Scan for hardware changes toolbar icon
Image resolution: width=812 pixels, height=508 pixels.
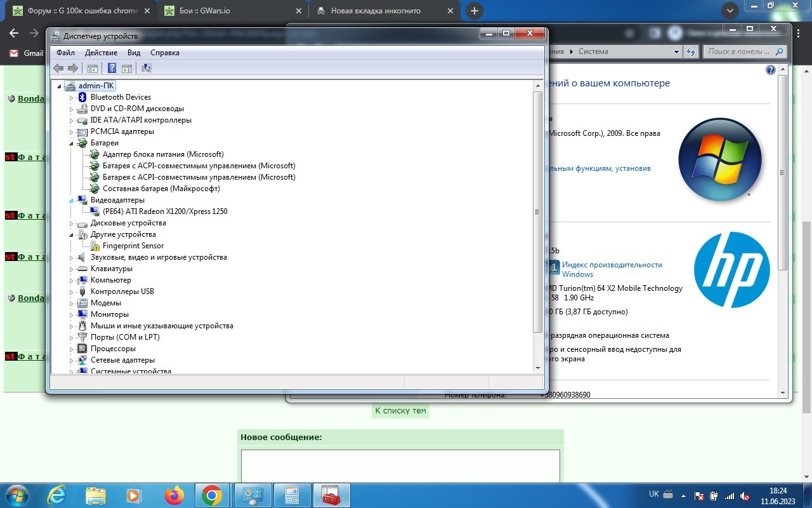(x=147, y=68)
